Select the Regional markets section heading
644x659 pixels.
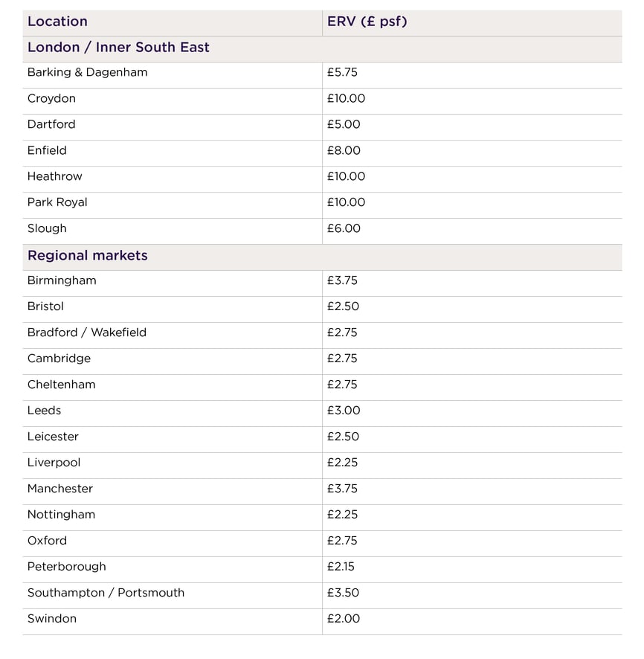click(87, 256)
